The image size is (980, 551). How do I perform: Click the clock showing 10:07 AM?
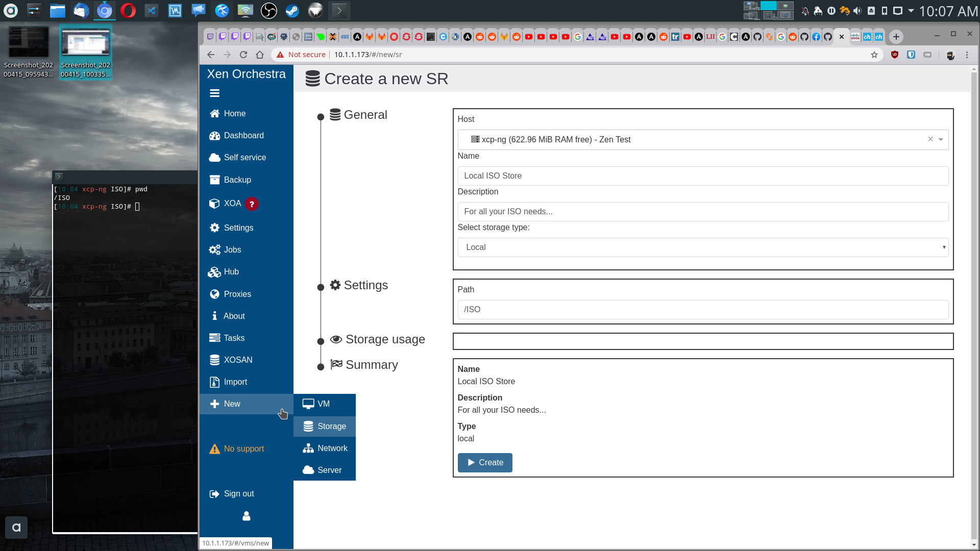948,11
